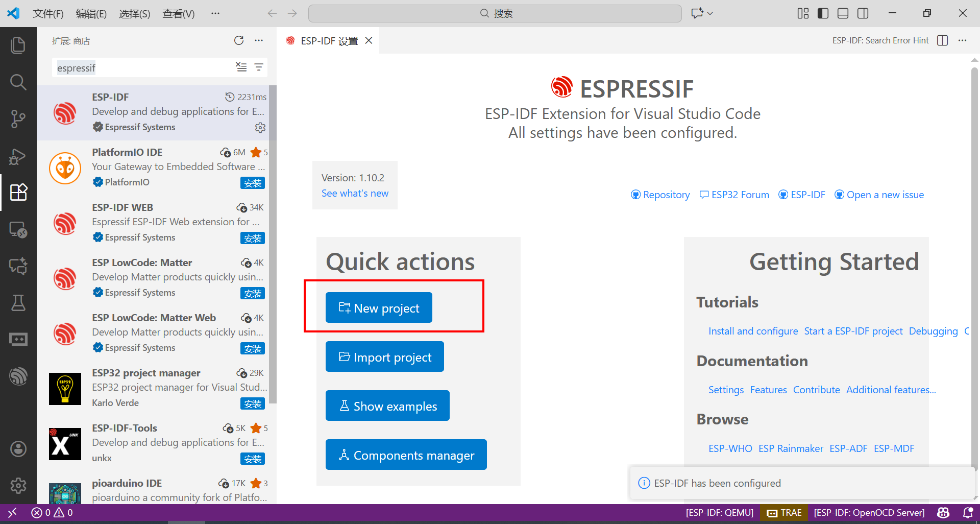Close the ESP-IDF 设置 tab

(369, 40)
